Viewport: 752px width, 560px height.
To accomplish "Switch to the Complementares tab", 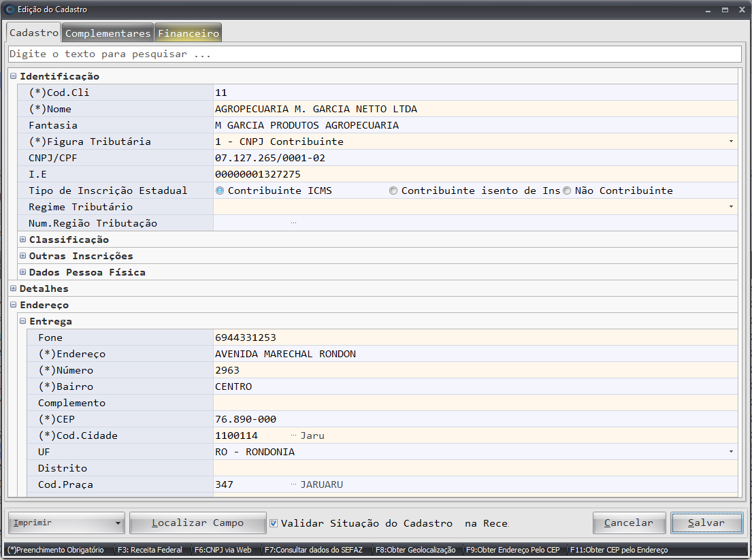I will (x=108, y=33).
